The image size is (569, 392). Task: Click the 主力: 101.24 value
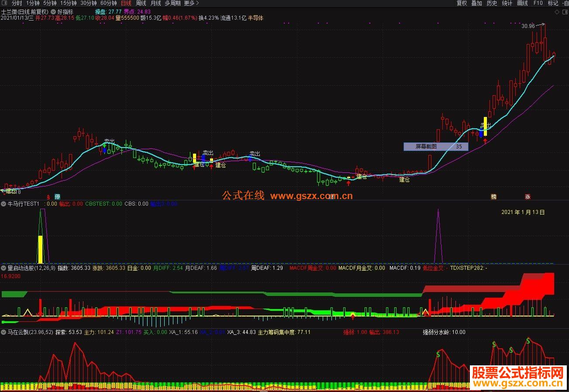click(99, 332)
